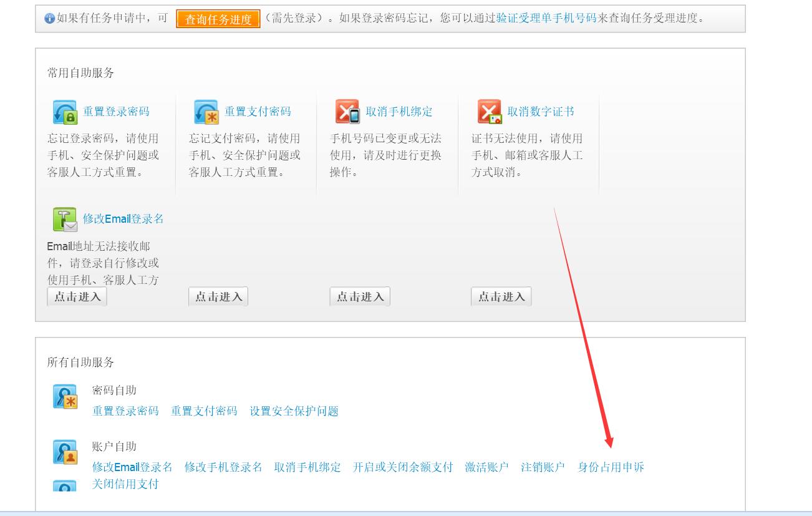The image size is (812, 516).
Task: Open the 开启或关闭余额支付 link
Action: 403,467
